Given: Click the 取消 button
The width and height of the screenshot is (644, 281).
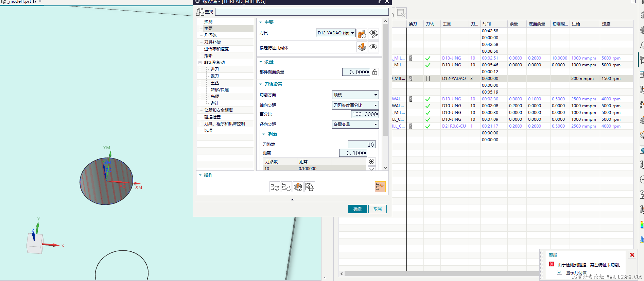Looking at the screenshot, I should (x=378, y=209).
